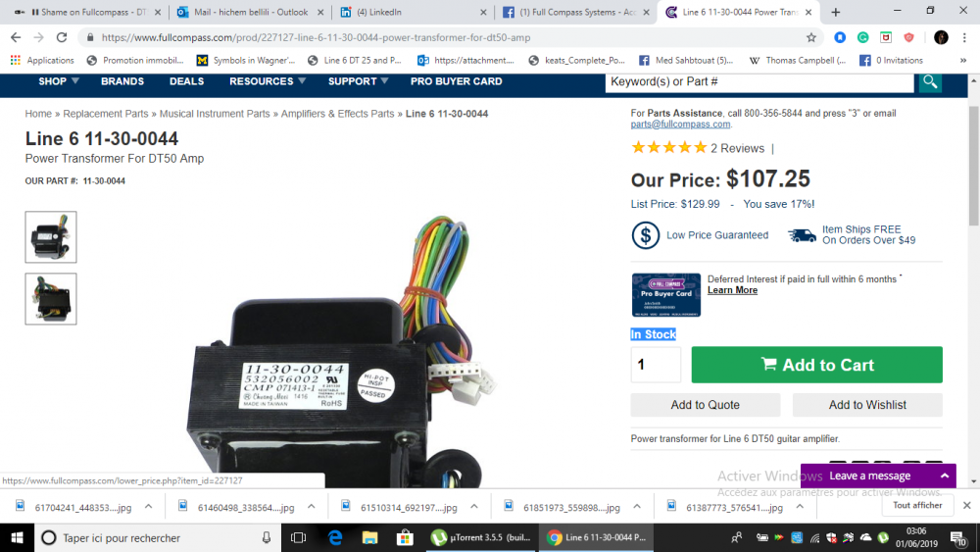
Task: Select the second transformer thumbnail image
Action: 51,299
